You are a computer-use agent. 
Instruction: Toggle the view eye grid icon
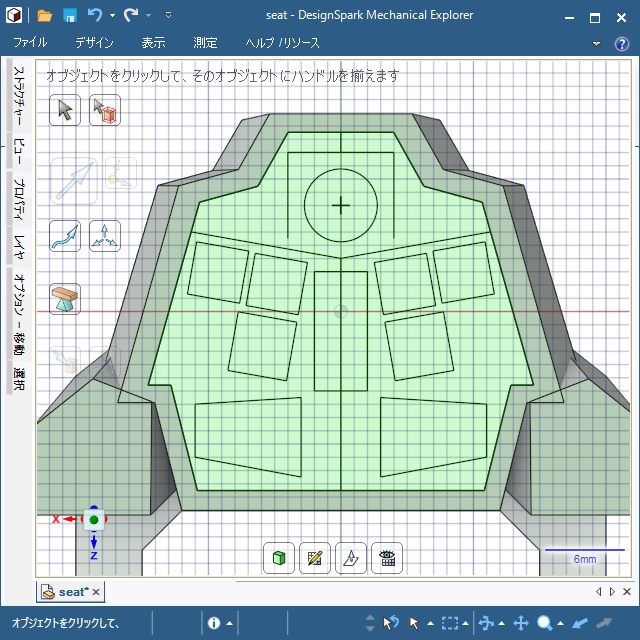[x=387, y=558]
